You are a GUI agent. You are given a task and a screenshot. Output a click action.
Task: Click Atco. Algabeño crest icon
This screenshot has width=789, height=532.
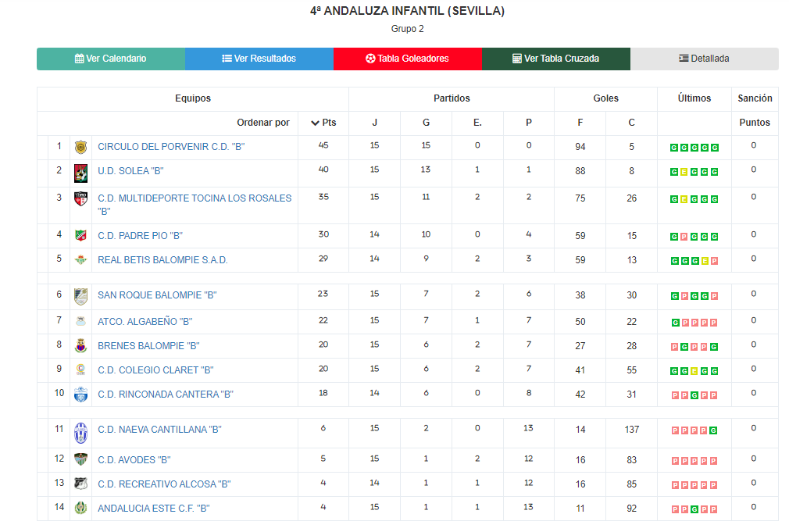80,321
